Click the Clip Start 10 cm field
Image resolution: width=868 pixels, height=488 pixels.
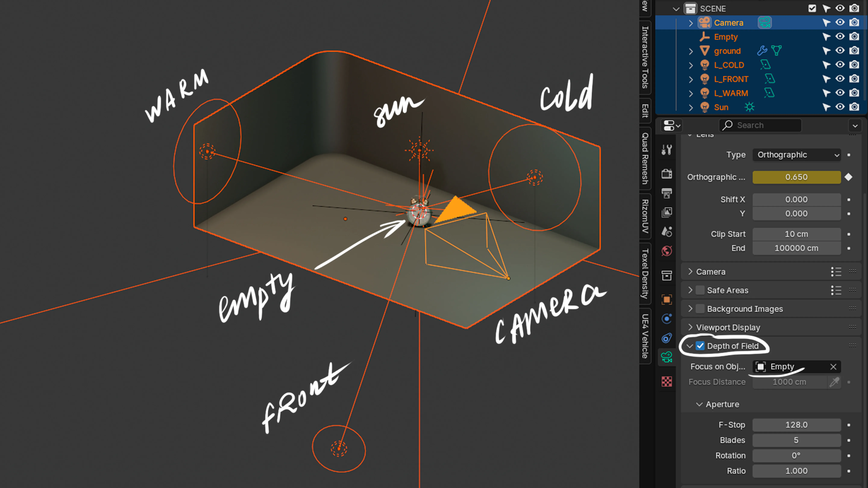point(797,234)
